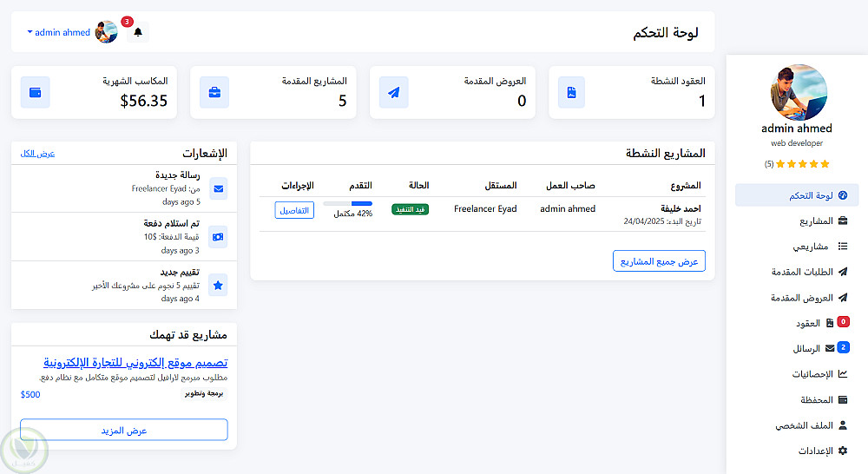Click the person icon beside الملف الشخصي
Viewport: 868px width, 474px height.
pyautogui.click(x=843, y=425)
